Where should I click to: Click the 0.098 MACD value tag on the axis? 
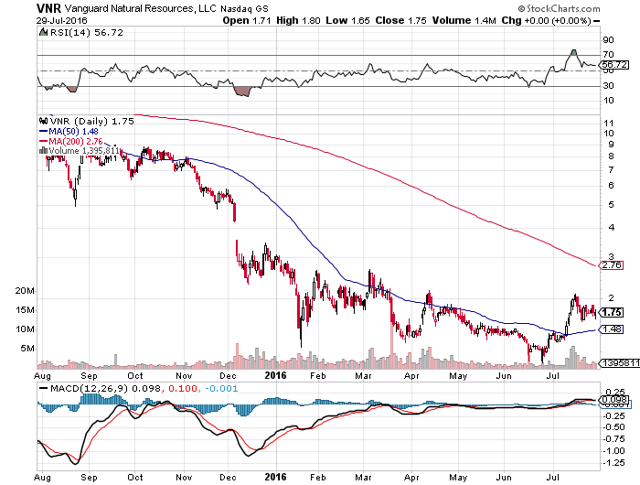614,399
